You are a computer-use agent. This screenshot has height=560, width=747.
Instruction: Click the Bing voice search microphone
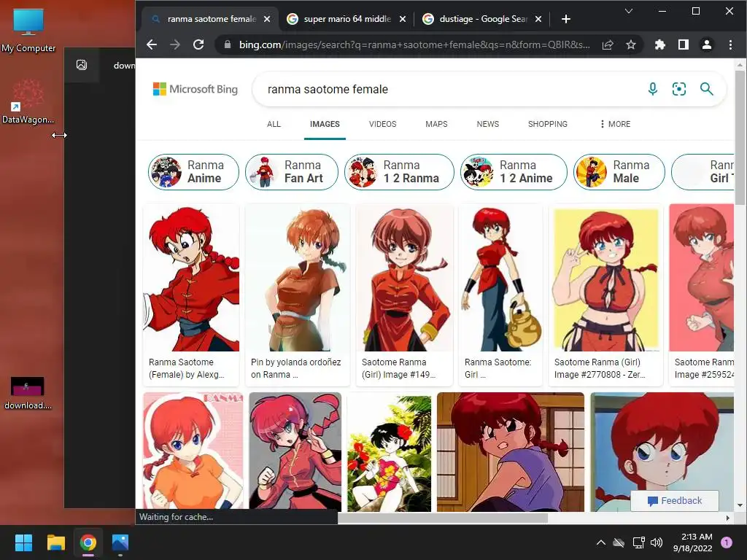(x=653, y=89)
